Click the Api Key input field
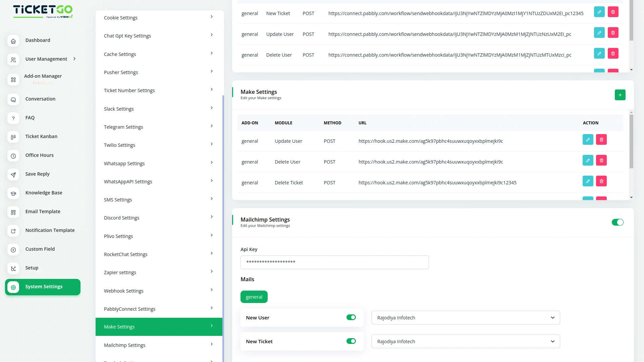 (334, 262)
